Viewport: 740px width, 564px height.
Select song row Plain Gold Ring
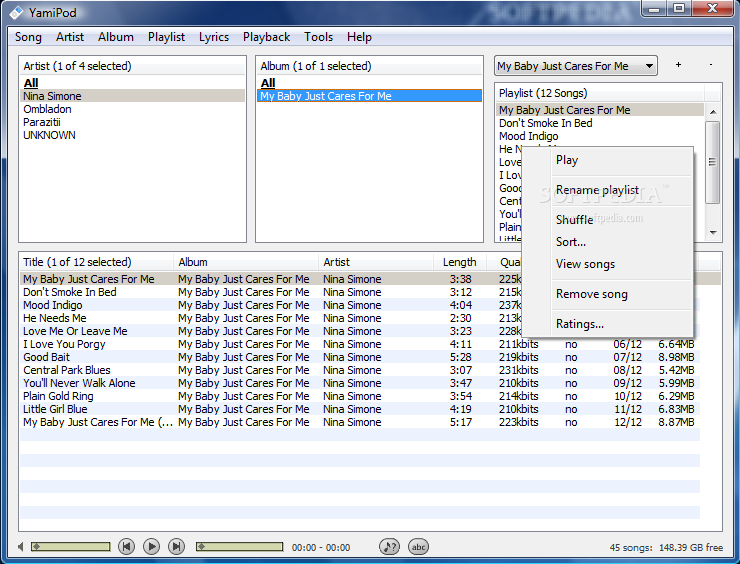coord(360,396)
